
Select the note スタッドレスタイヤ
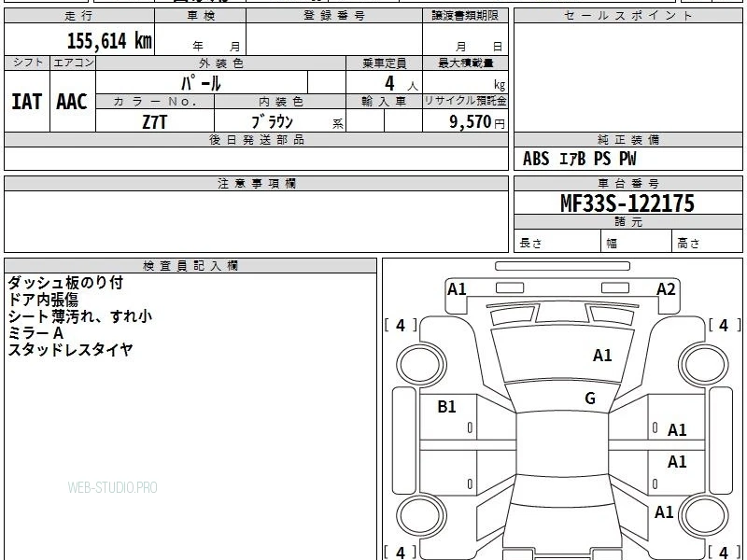(71, 349)
